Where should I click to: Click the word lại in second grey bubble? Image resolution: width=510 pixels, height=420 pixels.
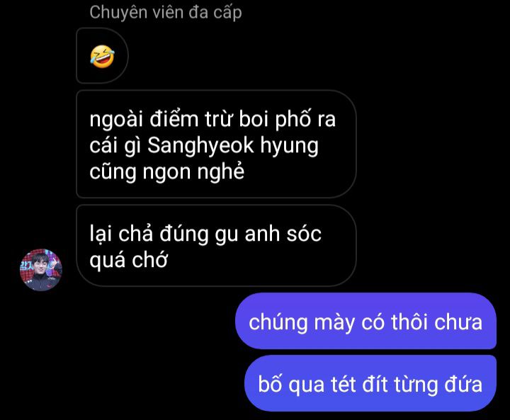coord(101,234)
